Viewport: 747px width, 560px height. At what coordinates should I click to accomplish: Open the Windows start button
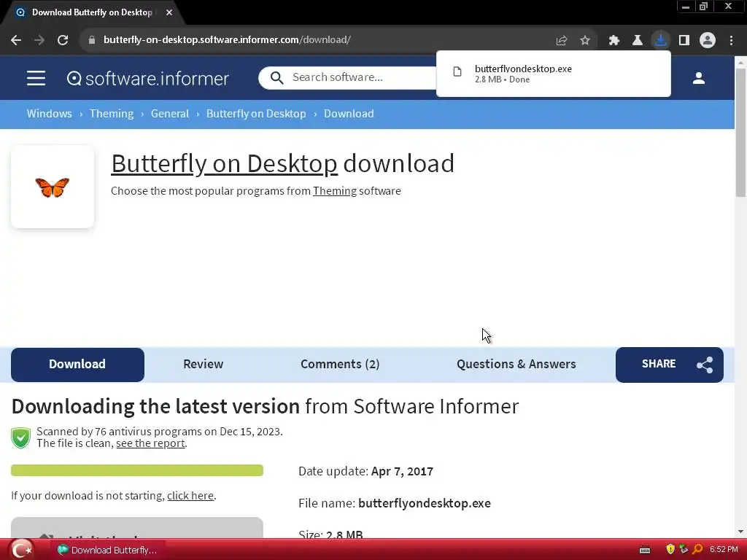pyautogui.click(x=21, y=549)
